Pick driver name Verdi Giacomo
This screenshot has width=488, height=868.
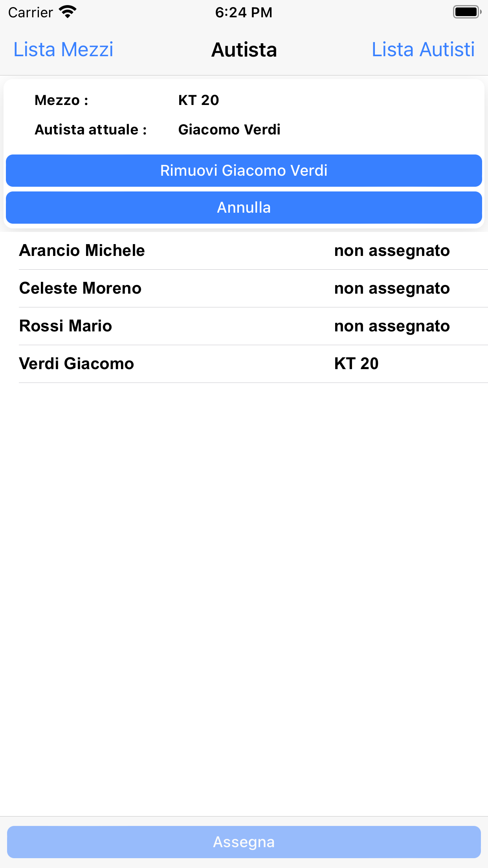tap(77, 364)
